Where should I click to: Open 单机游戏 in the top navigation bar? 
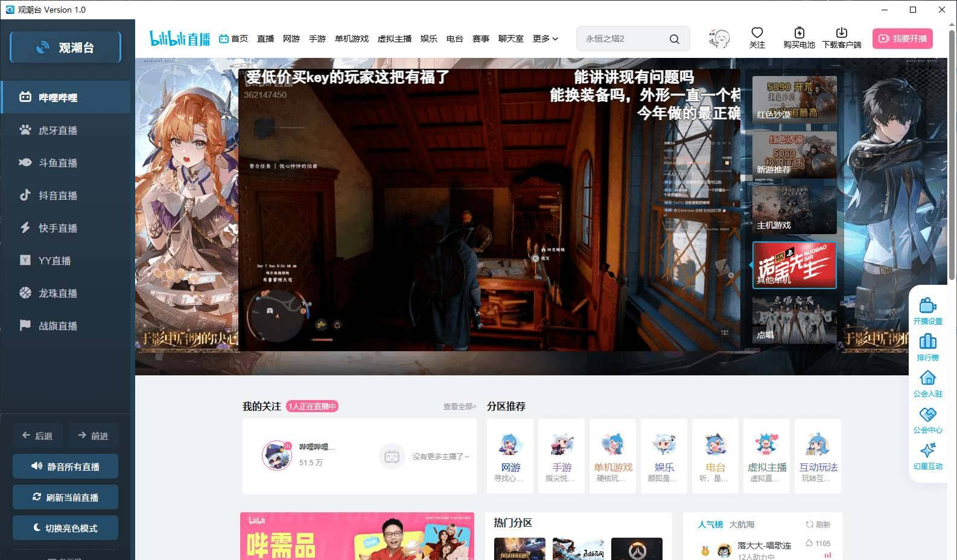(352, 39)
